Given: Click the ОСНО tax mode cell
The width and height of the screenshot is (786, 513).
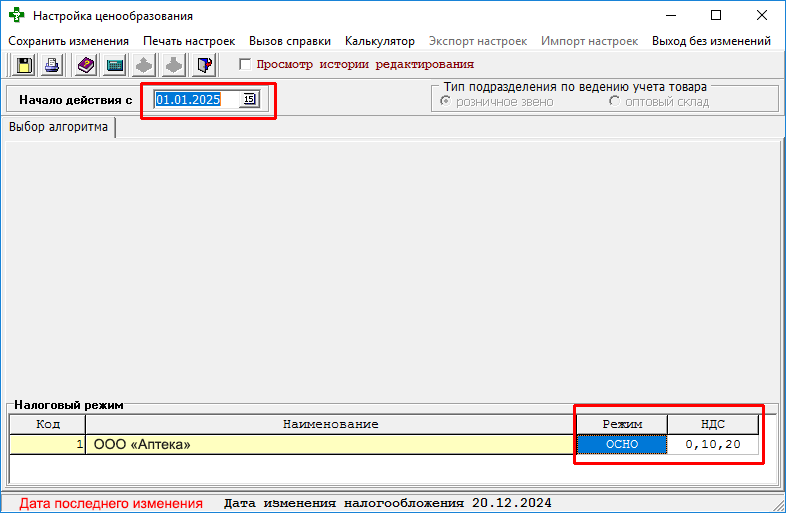Looking at the screenshot, I should click(622, 444).
